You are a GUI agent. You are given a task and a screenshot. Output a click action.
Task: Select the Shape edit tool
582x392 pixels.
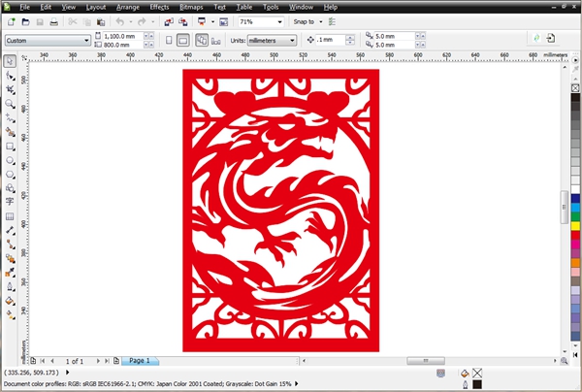(x=10, y=75)
